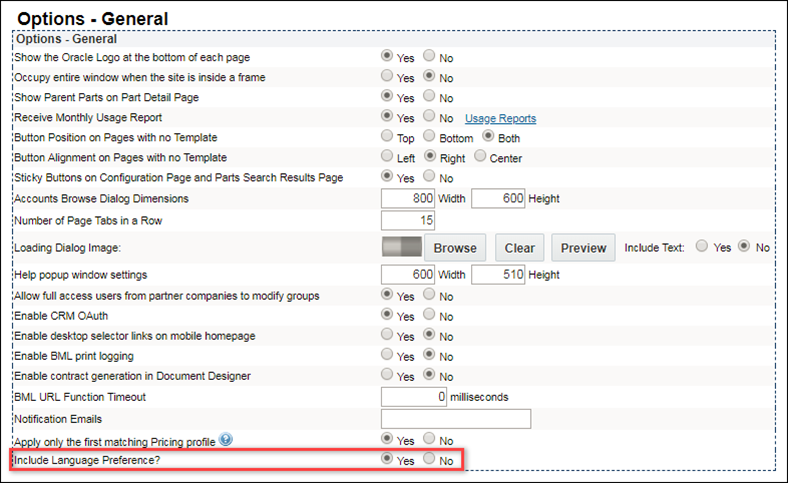The width and height of the screenshot is (788, 483).
Task: Focus the Number of Page Tabs field
Action: (x=408, y=220)
